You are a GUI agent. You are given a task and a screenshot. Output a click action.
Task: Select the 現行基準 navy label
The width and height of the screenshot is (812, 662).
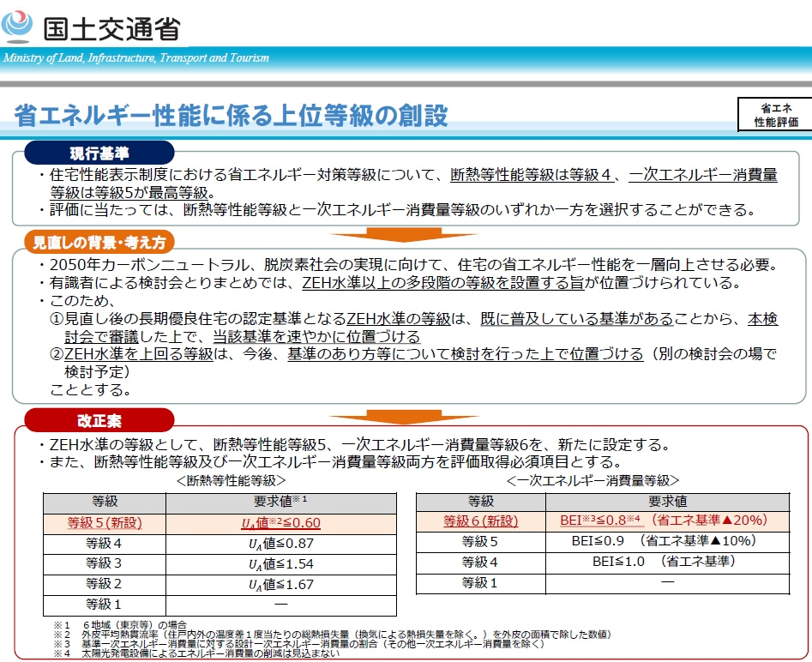click(x=99, y=153)
